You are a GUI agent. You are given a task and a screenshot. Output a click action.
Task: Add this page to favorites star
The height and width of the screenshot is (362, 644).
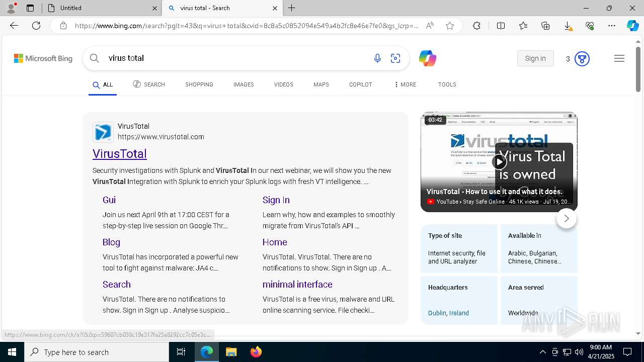(x=450, y=26)
